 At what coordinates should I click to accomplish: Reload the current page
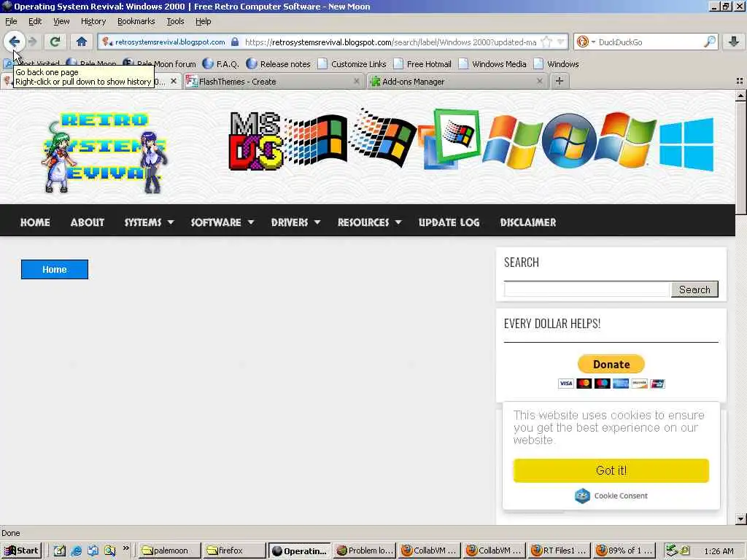coord(55,42)
